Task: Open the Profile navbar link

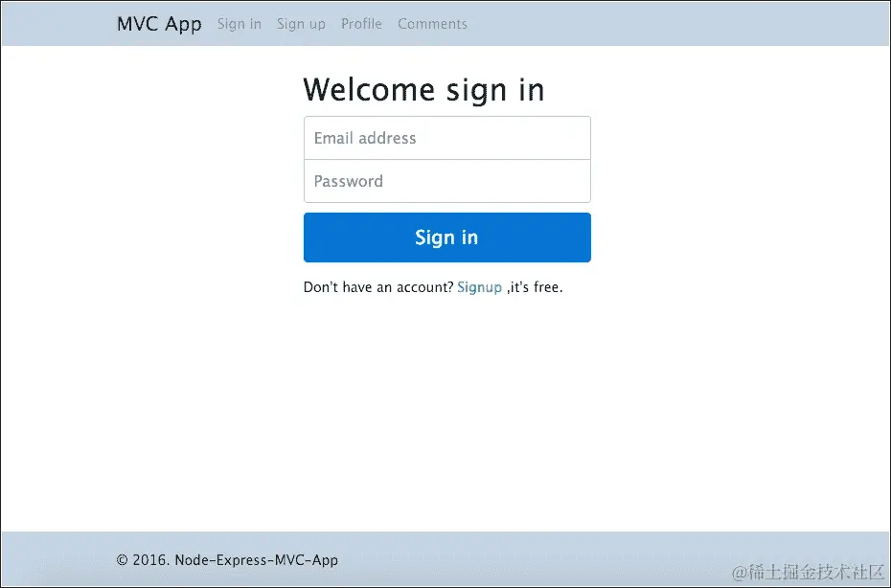Action: pos(361,24)
